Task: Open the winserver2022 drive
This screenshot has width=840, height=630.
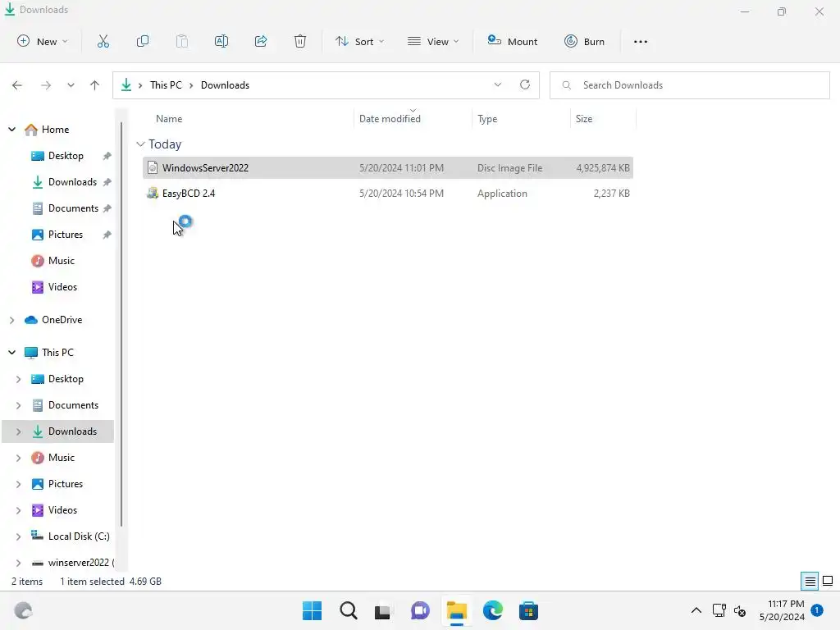Action: click(x=72, y=563)
